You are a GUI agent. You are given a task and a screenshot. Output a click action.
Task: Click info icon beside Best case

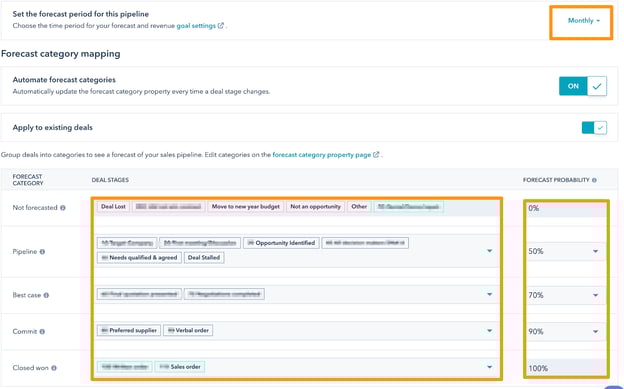[46, 295]
